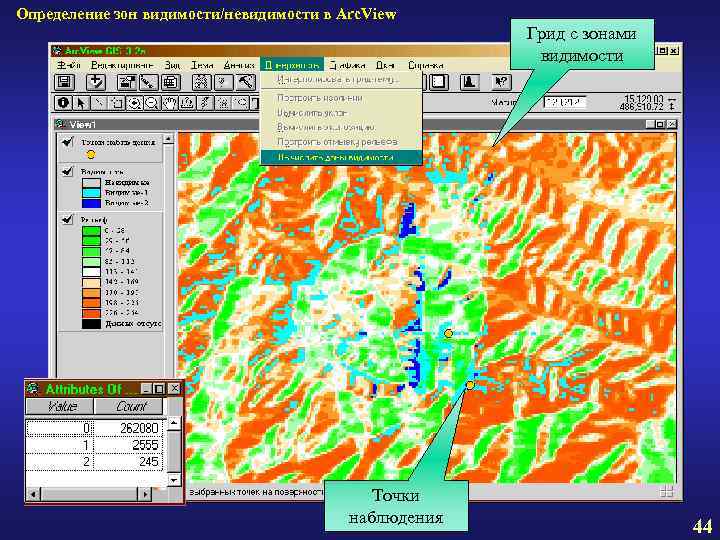Click the cyan visible-once legend swatch
This screenshot has height=540, width=720.
[91, 192]
